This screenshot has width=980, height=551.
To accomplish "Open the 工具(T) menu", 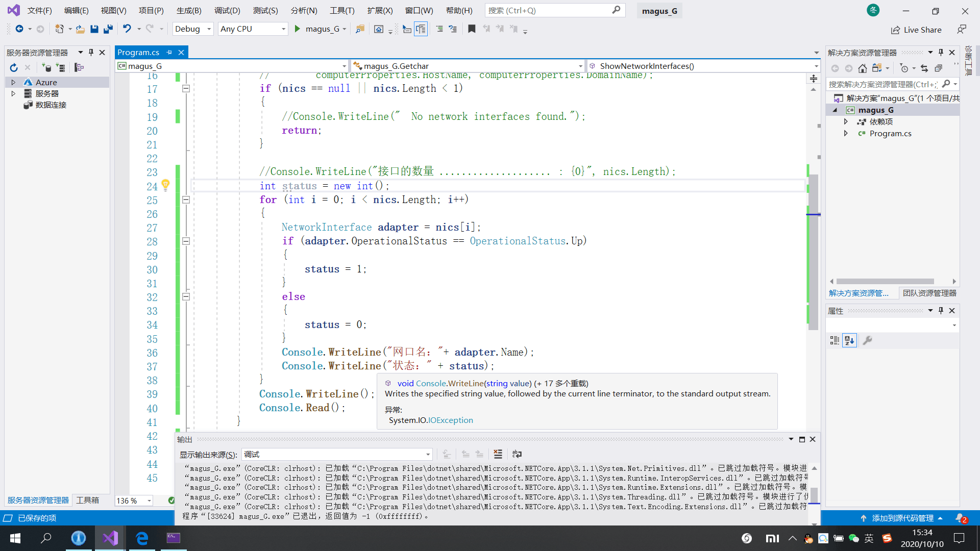I will [342, 10].
